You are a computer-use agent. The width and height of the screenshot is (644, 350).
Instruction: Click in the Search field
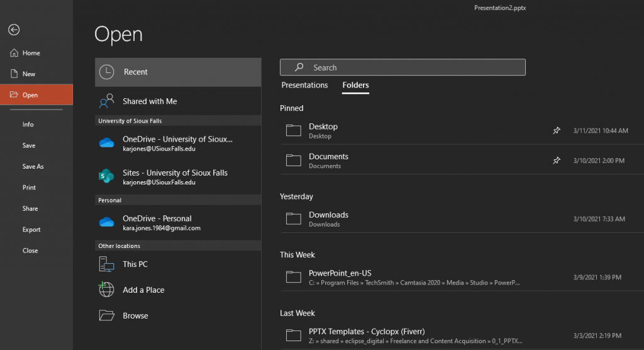click(x=402, y=67)
